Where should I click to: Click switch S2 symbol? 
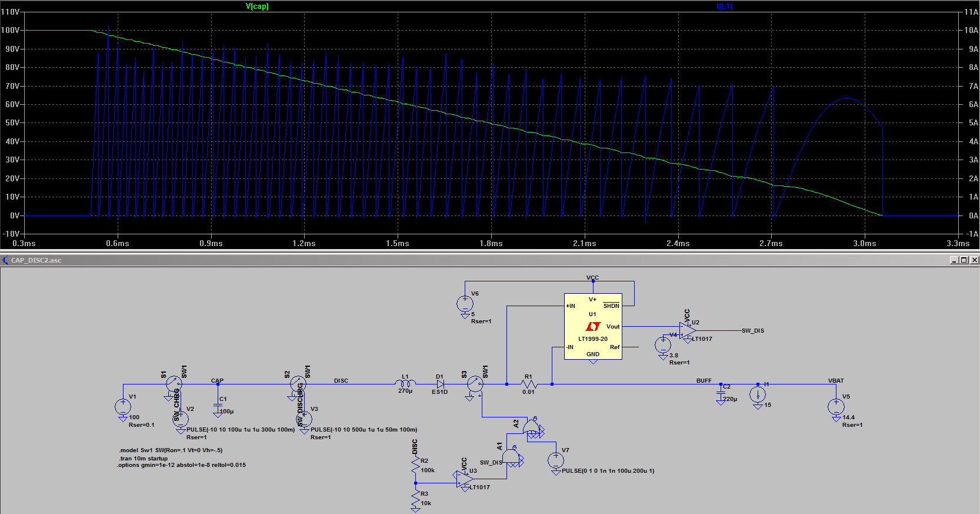tap(298, 384)
